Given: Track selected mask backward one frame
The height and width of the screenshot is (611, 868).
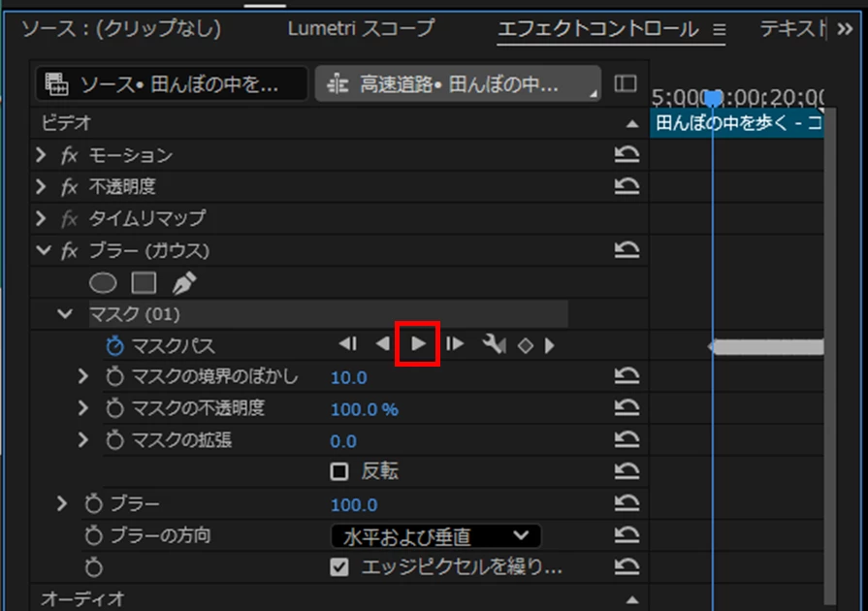Looking at the screenshot, I should click(348, 344).
